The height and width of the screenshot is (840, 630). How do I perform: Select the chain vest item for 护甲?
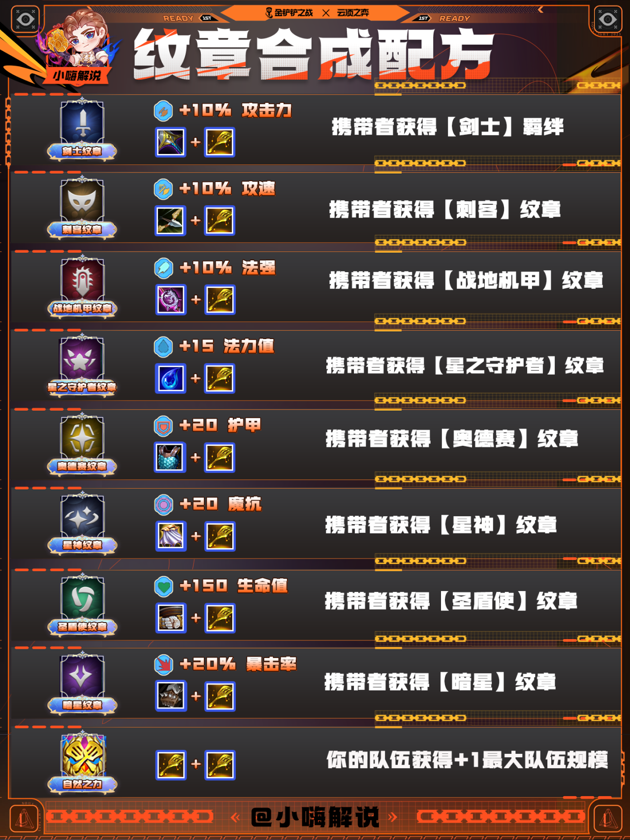point(171,457)
